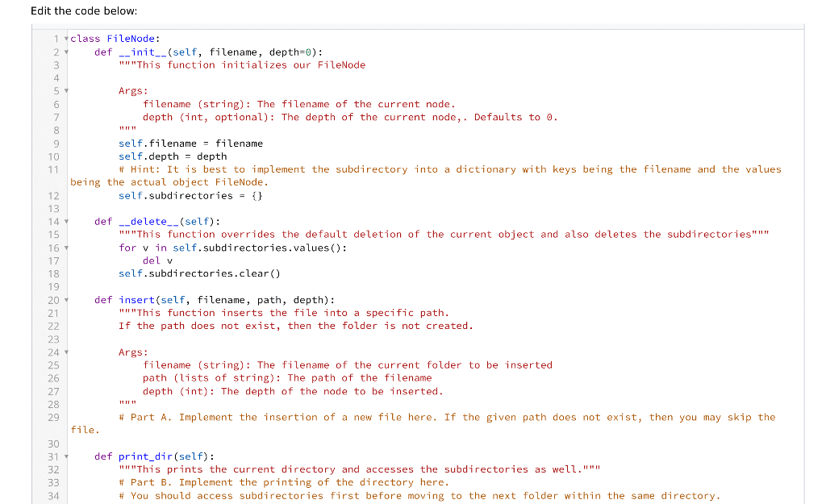
Task: Select line number 29 in the gutter
Action: point(53,417)
